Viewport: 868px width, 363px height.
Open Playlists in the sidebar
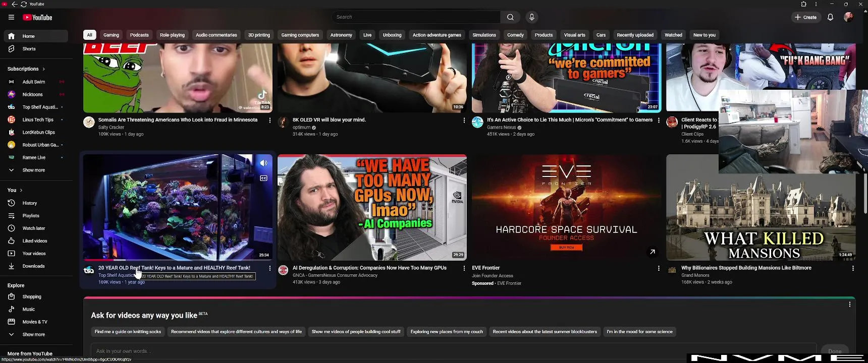point(36,216)
